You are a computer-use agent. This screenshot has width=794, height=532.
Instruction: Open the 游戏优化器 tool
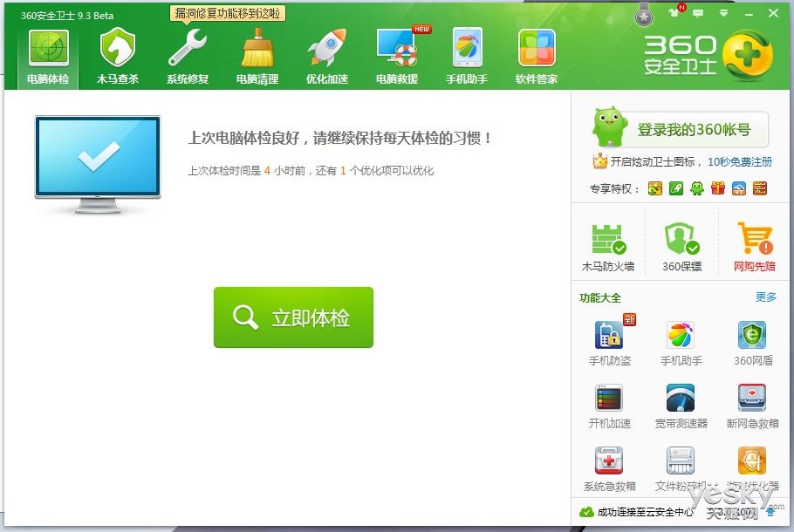click(x=753, y=468)
